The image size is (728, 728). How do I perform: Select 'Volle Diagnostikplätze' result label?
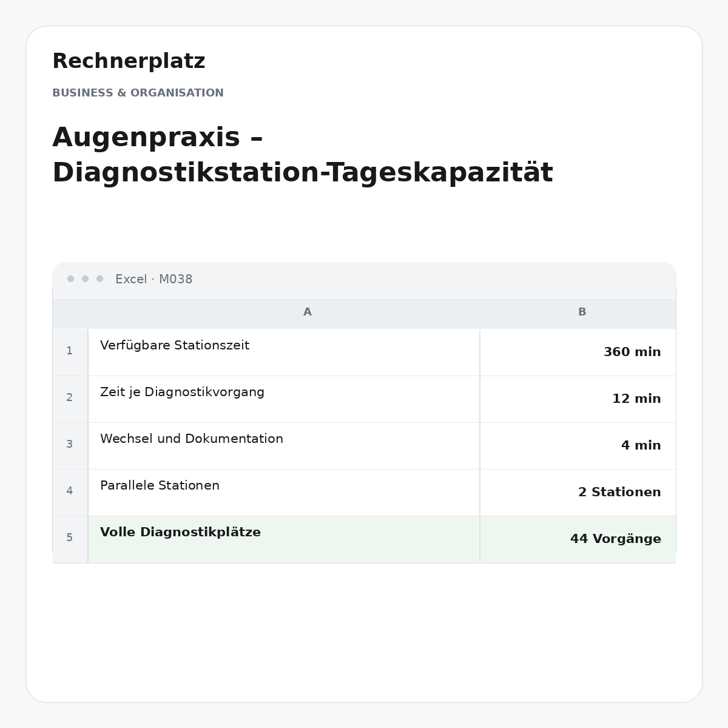pyautogui.click(x=284, y=539)
